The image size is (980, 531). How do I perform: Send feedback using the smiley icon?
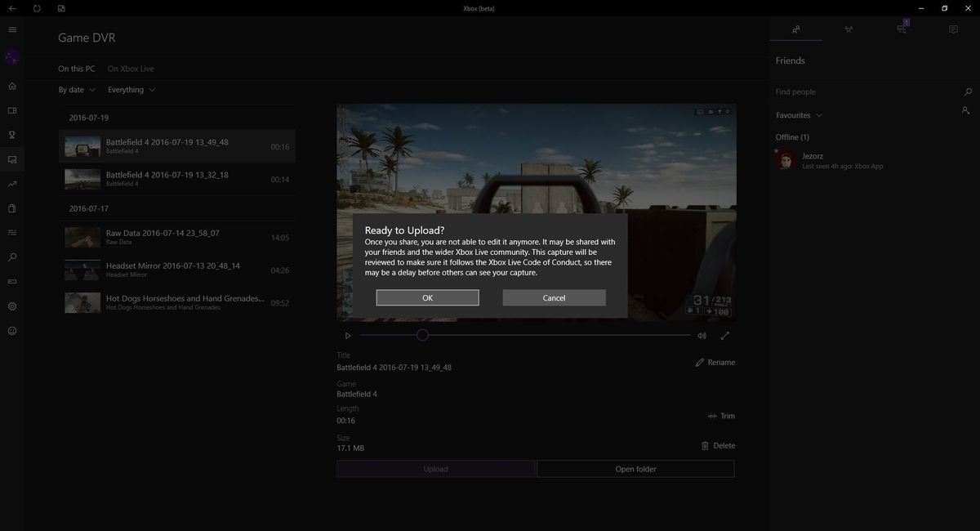pyautogui.click(x=11, y=330)
